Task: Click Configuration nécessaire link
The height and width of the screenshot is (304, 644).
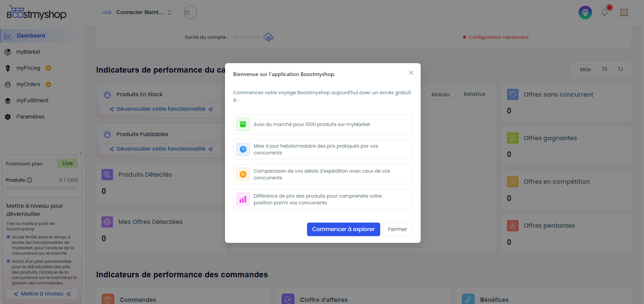Action: [498, 37]
